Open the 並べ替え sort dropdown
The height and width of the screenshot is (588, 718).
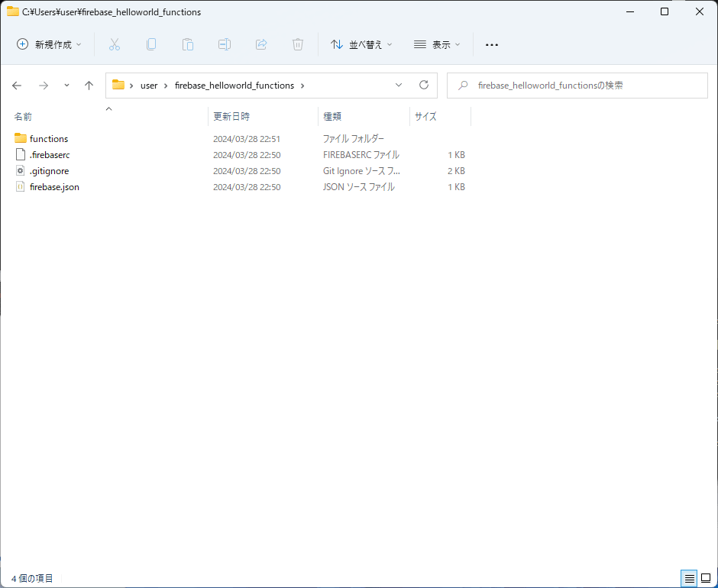coord(361,44)
